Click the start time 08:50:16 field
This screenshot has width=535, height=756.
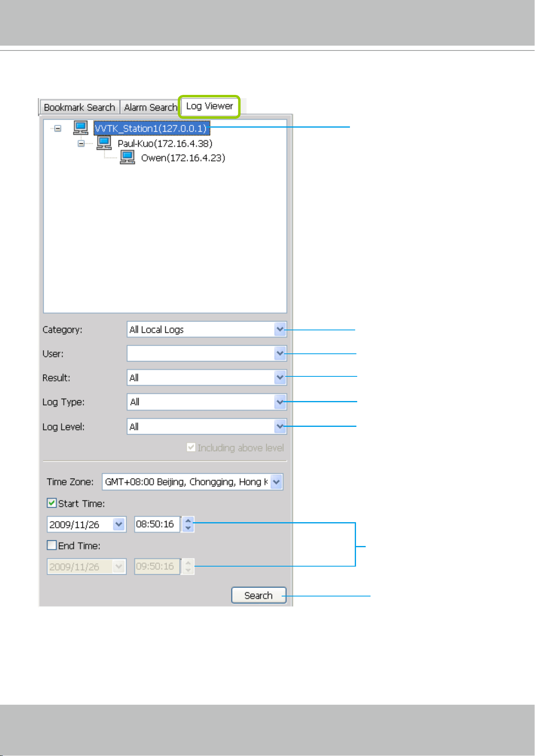coord(157,524)
